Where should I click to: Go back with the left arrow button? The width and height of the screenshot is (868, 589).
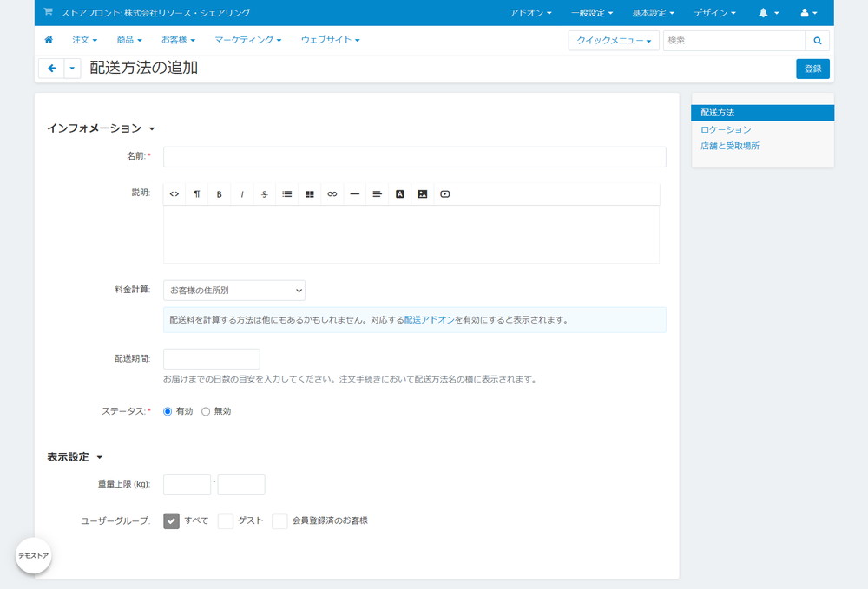click(x=51, y=69)
